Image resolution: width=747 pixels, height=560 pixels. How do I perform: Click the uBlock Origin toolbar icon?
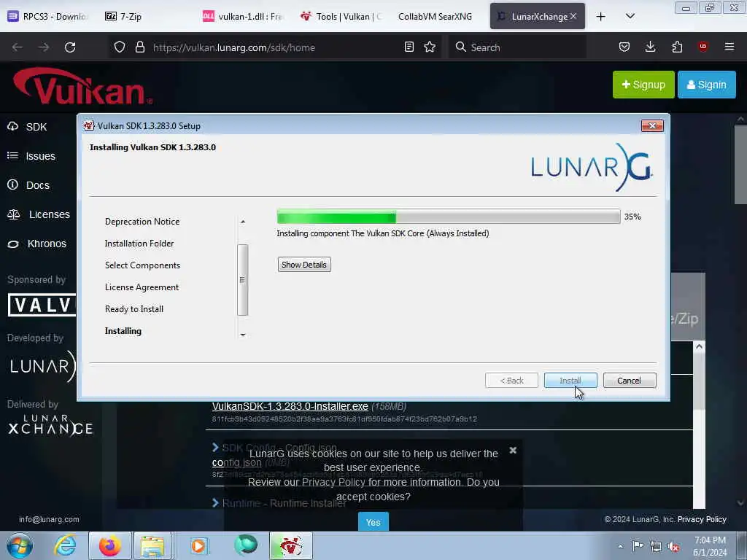703,47
